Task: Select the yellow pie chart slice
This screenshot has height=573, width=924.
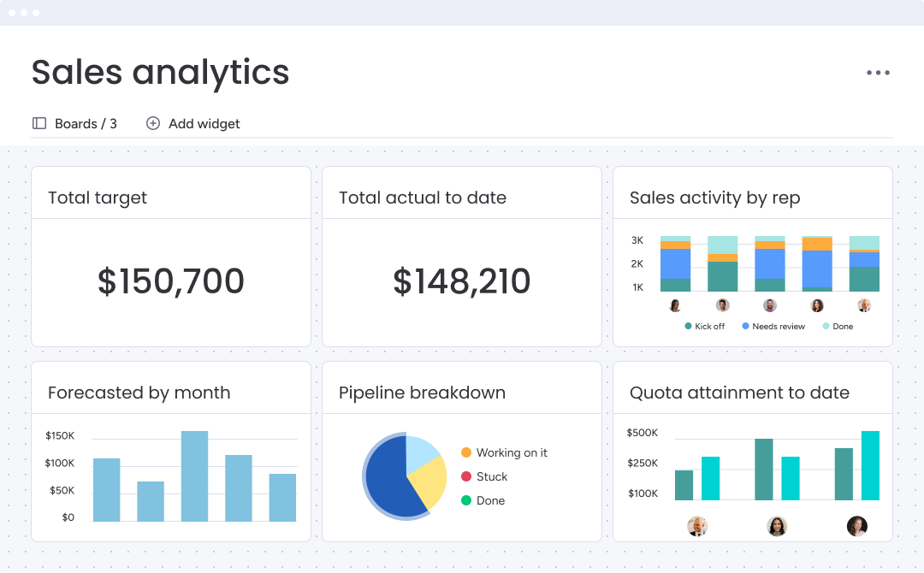Action: [430, 483]
